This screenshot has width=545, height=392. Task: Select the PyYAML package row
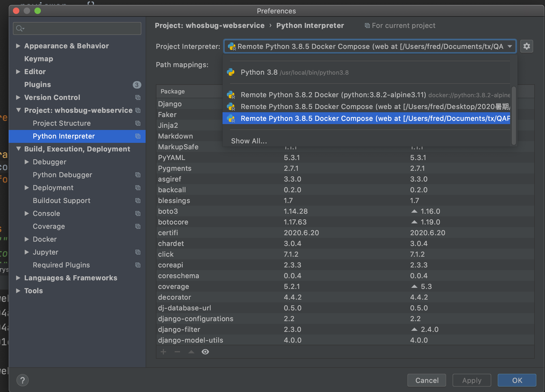(345, 158)
